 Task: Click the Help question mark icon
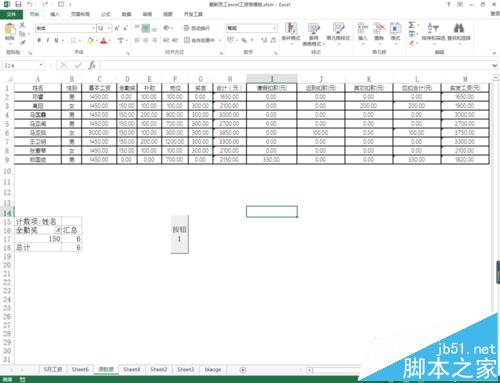tap(448, 4)
